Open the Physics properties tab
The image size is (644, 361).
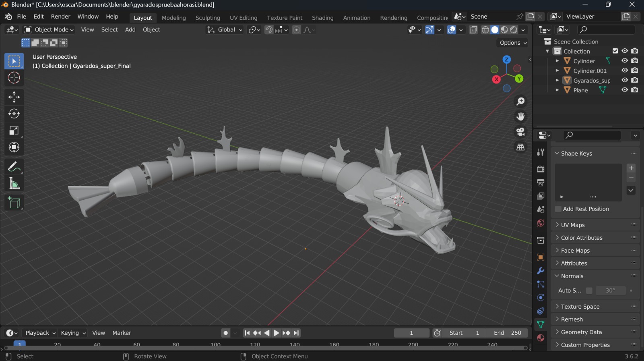point(541,298)
